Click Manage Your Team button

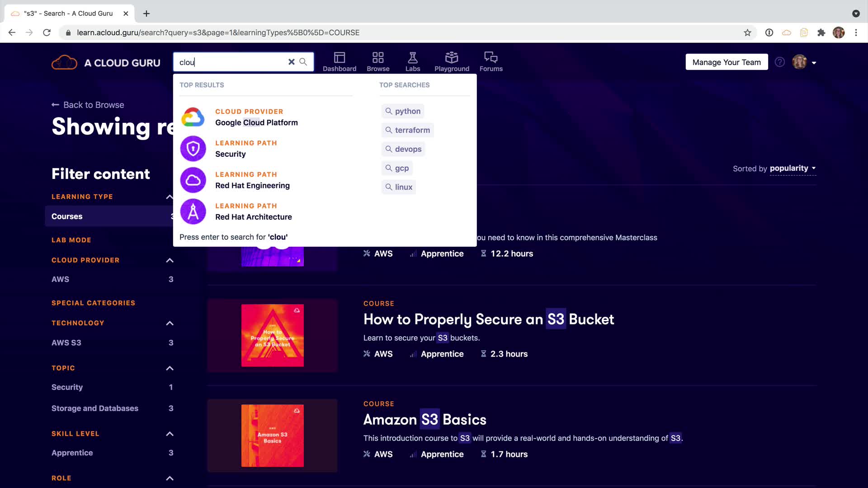pos(726,62)
